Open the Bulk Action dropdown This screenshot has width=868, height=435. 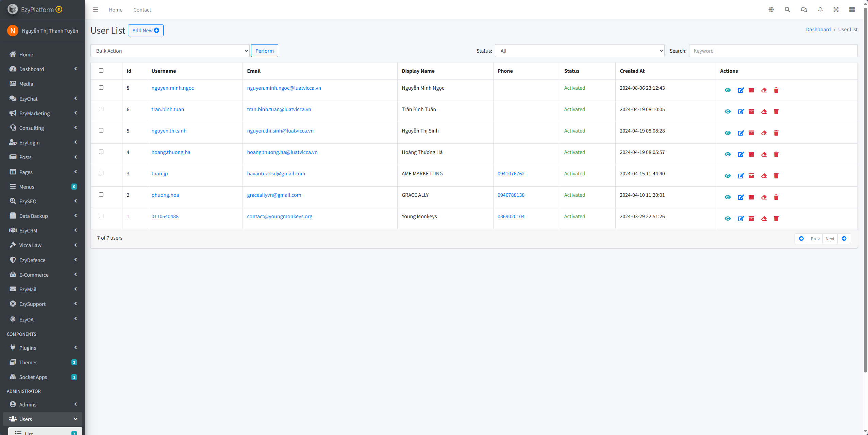[x=170, y=51]
